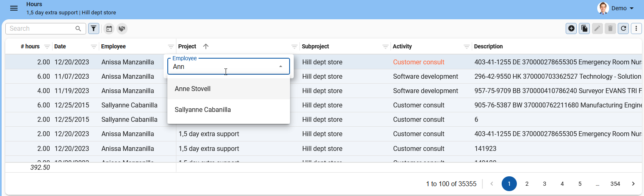Open the # hours column filter
Screen dimensions: 644x196
[x=47, y=47]
